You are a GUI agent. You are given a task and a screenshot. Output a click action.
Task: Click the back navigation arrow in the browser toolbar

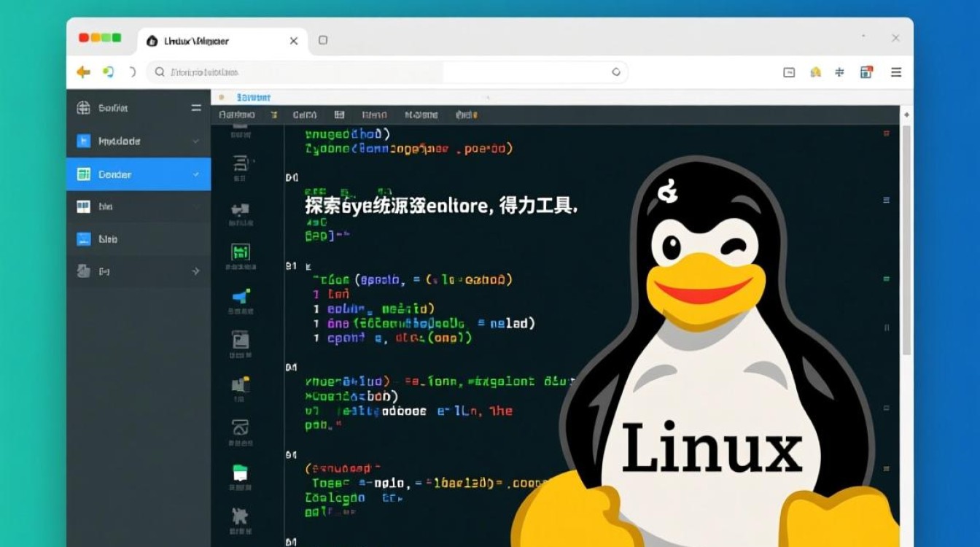point(82,71)
